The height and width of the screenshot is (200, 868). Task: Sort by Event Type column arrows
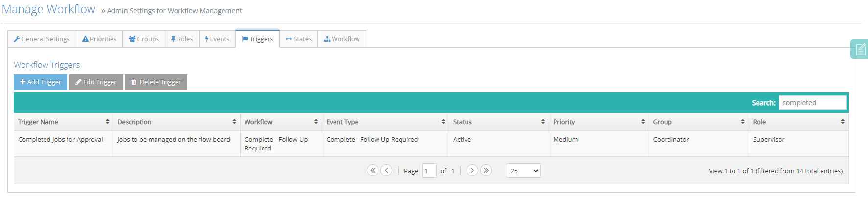[x=443, y=122]
